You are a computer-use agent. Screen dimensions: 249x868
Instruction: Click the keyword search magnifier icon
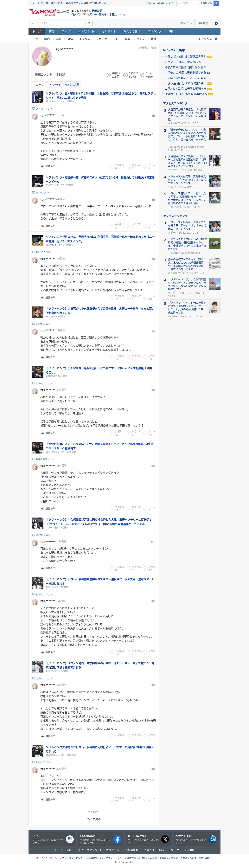click(x=89, y=24)
